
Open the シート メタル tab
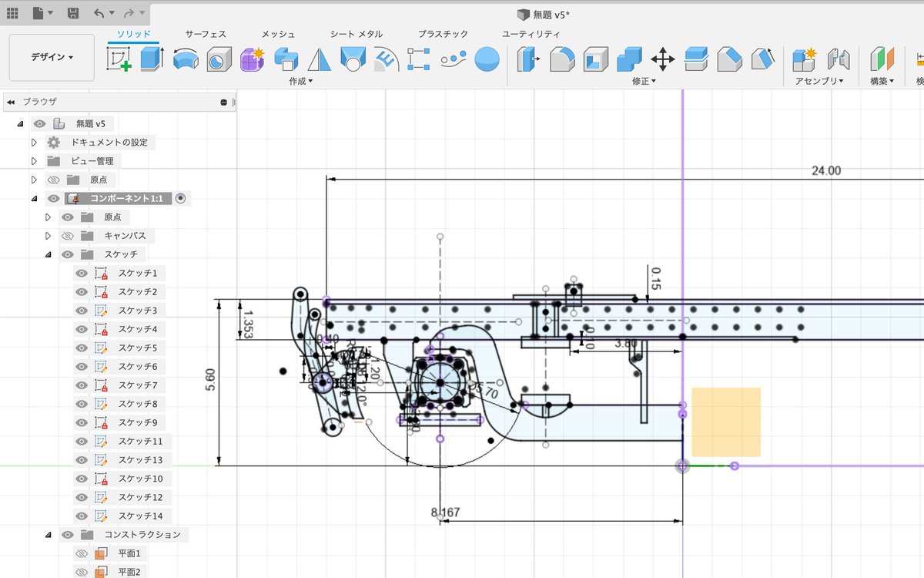(356, 34)
